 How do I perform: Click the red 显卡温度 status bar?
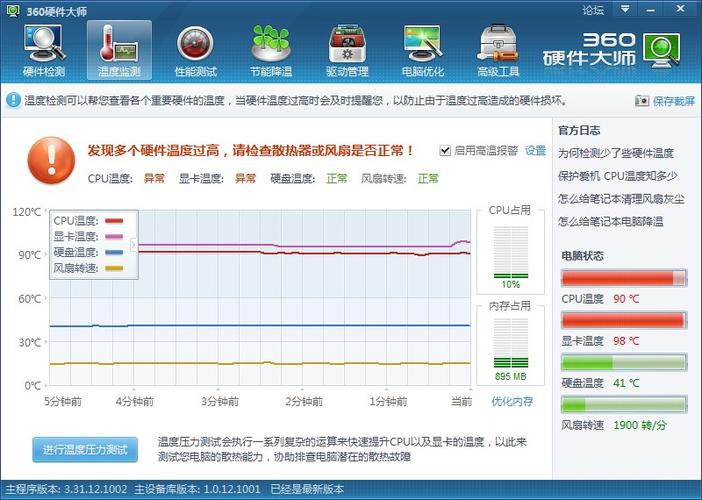624,320
